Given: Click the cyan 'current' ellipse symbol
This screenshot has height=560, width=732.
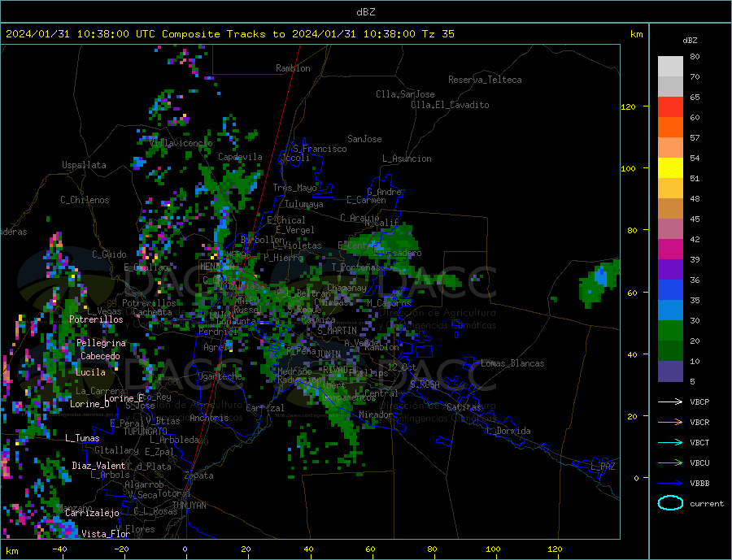Looking at the screenshot, I should tap(670, 503).
